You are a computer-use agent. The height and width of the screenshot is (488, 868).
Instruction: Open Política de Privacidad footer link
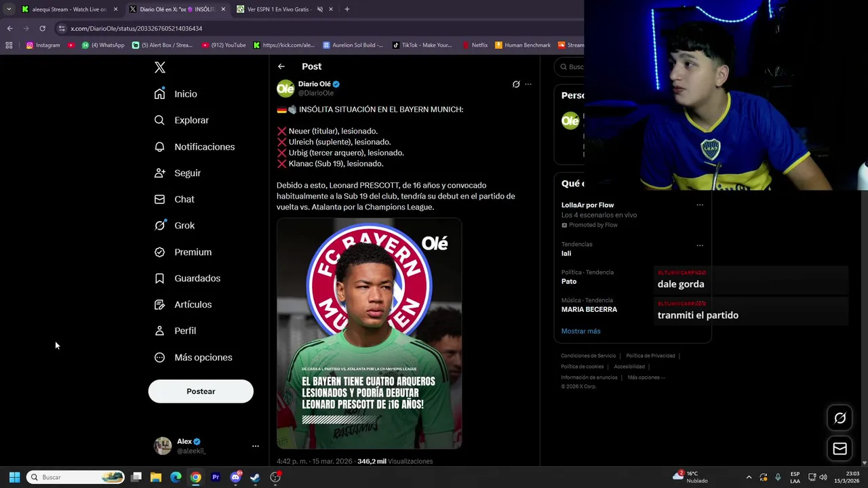650,356
